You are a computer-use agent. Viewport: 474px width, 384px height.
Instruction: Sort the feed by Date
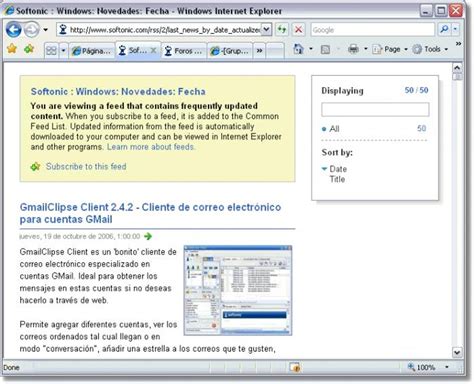(x=338, y=169)
